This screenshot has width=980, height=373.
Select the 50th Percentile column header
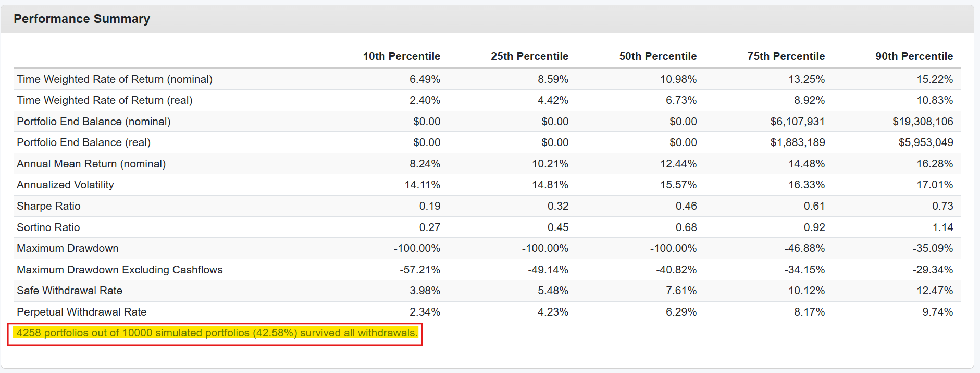658,56
